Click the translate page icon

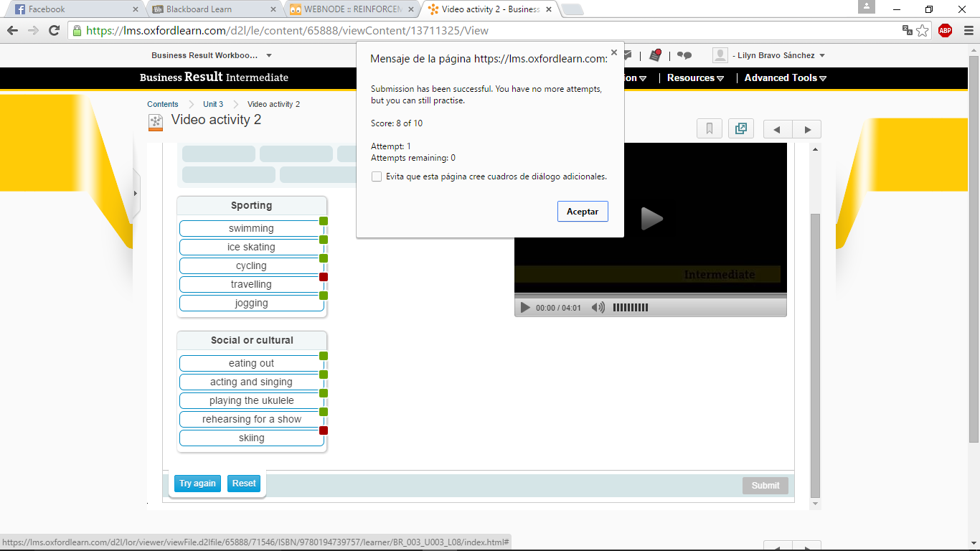click(908, 30)
